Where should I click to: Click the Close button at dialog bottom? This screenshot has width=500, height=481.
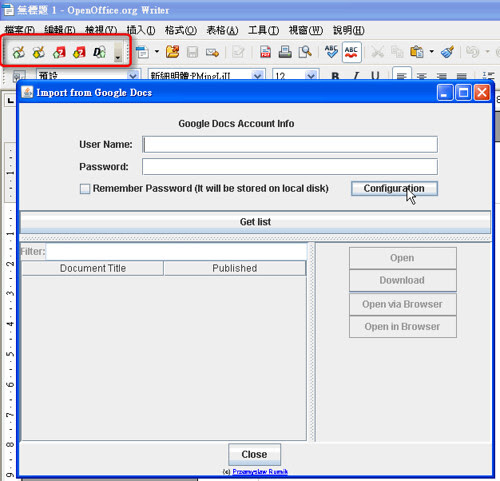tap(254, 454)
